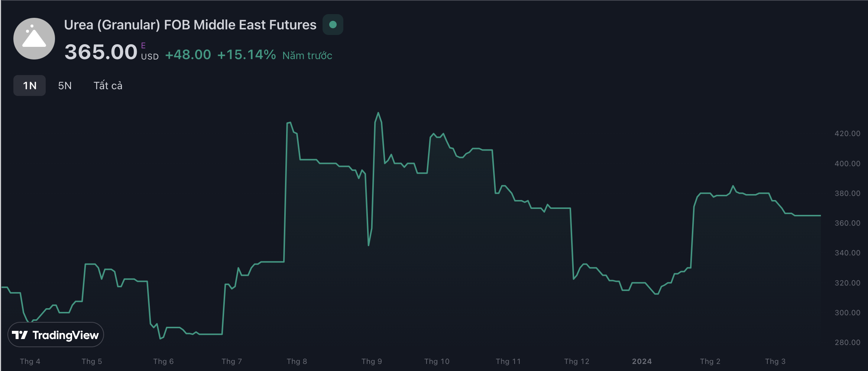Click the USD currency label
Viewport: 868px width, 371px height.
[150, 57]
